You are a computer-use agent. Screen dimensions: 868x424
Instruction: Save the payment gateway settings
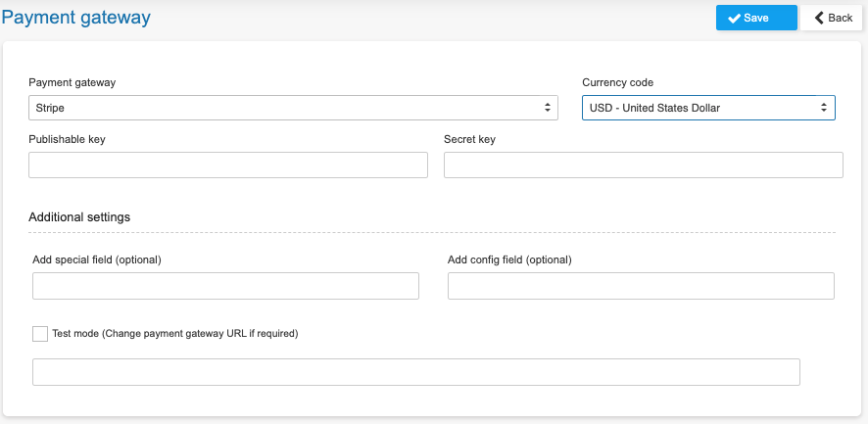click(x=756, y=18)
